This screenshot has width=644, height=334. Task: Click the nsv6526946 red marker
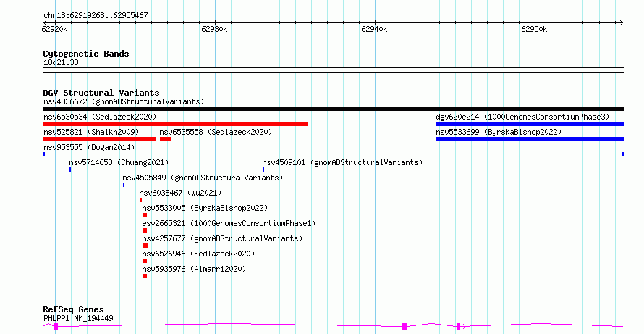(145, 261)
